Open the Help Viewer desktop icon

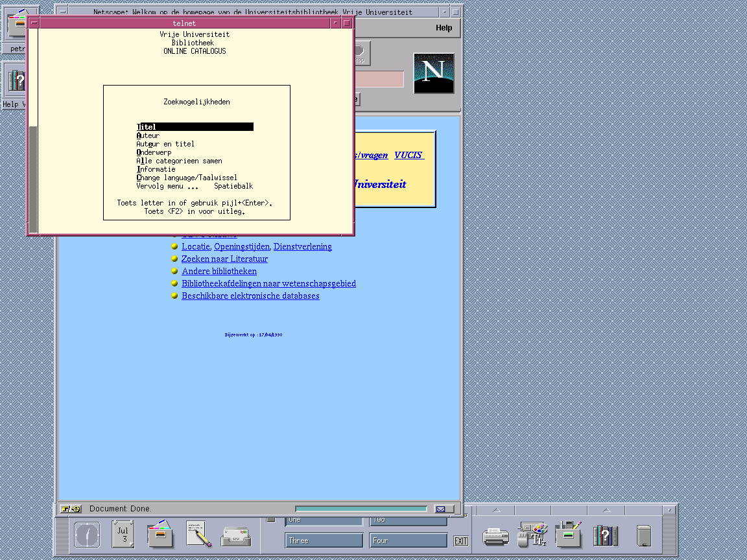point(16,86)
